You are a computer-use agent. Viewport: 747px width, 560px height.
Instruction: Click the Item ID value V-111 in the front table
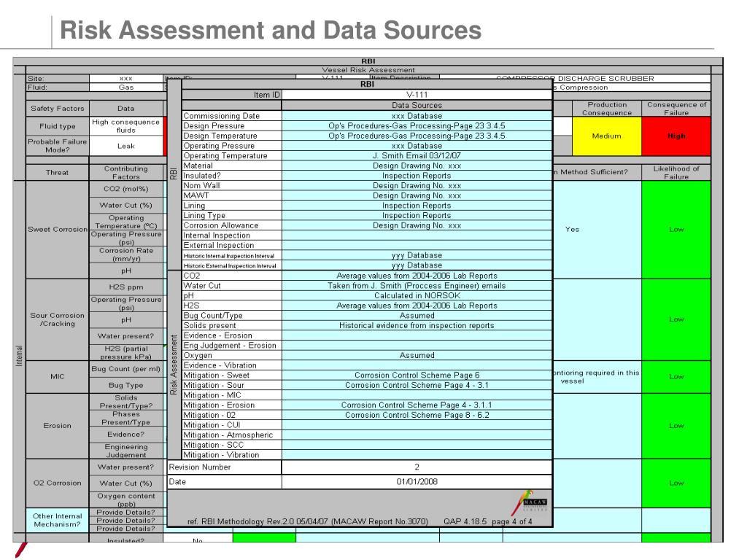[x=417, y=95]
